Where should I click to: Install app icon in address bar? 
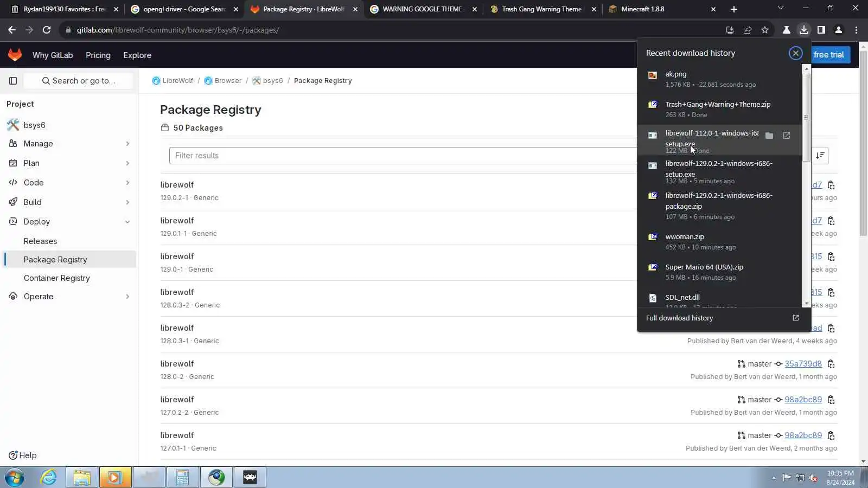(x=730, y=30)
